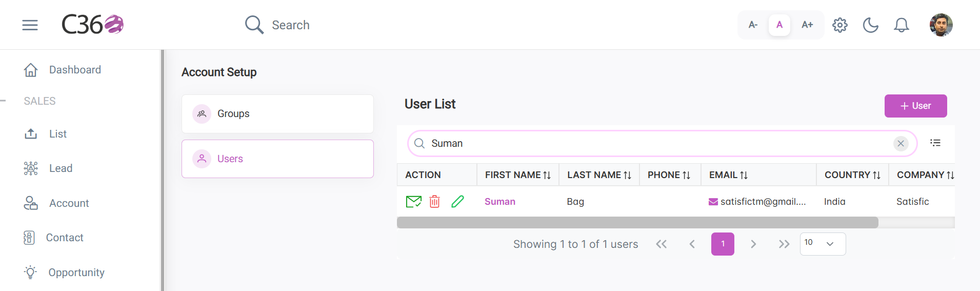Add a new user with + User
Image resolution: width=980 pixels, height=291 pixels.
tap(915, 106)
